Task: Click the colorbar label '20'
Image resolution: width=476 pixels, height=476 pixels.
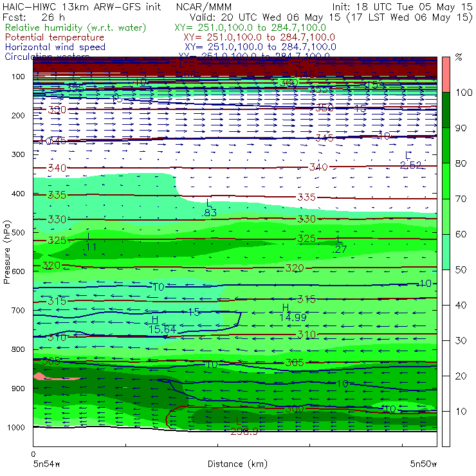Action: 461,376
